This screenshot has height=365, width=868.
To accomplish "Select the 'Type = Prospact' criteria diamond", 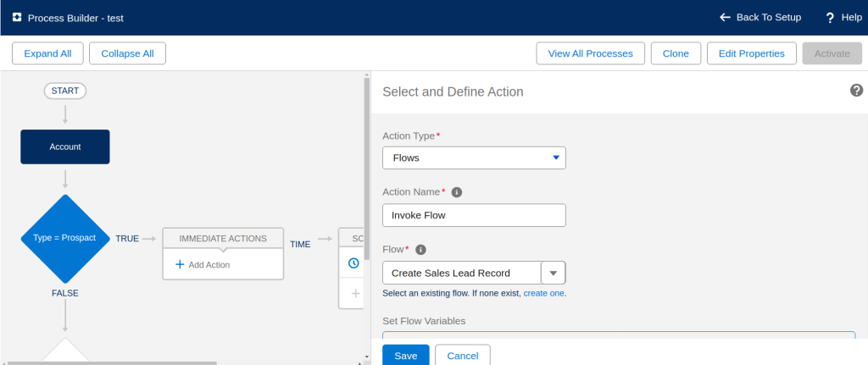I will click(x=65, y=238).
